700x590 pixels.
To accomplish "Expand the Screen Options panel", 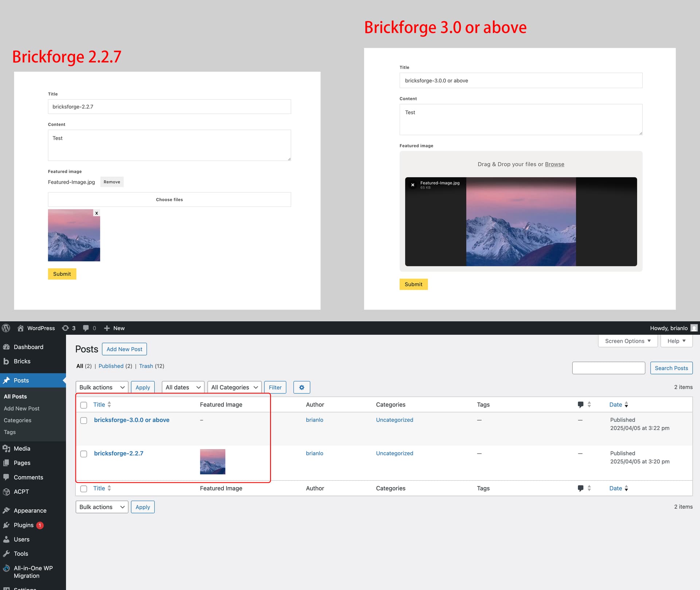I will 627,341.
